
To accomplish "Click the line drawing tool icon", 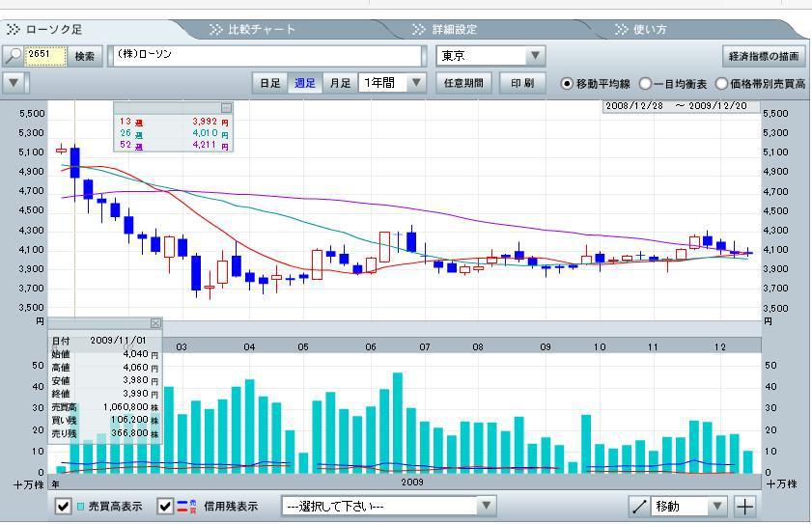I will click(639, 507).
